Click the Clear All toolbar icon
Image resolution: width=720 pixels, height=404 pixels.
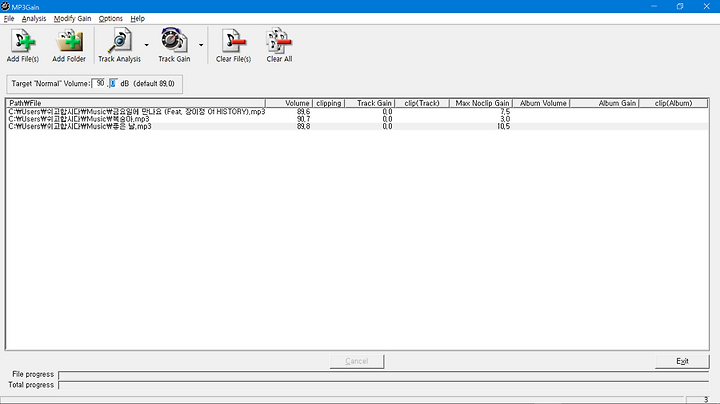pyautogui.click(x=279, y=45)
